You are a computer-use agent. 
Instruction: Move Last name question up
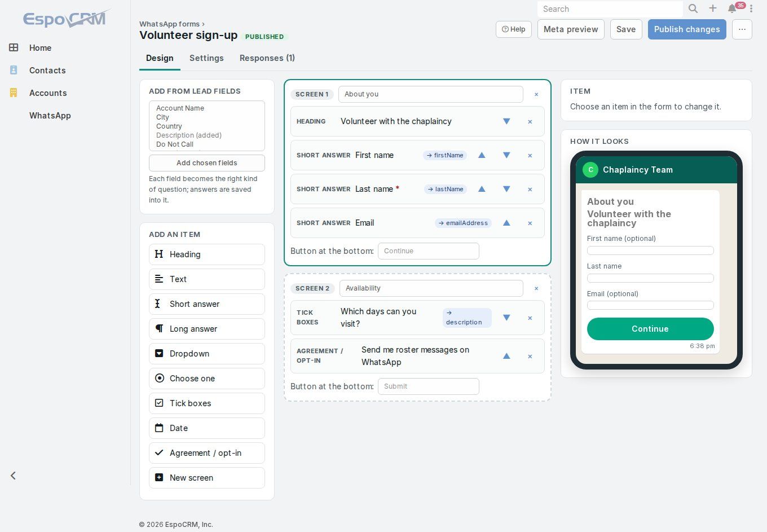tap(482, 189)
